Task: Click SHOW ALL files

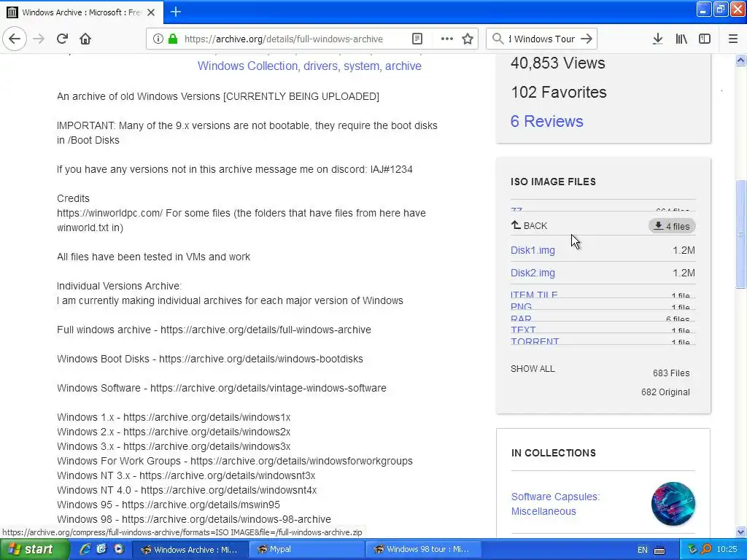Action: coord(533,368)
